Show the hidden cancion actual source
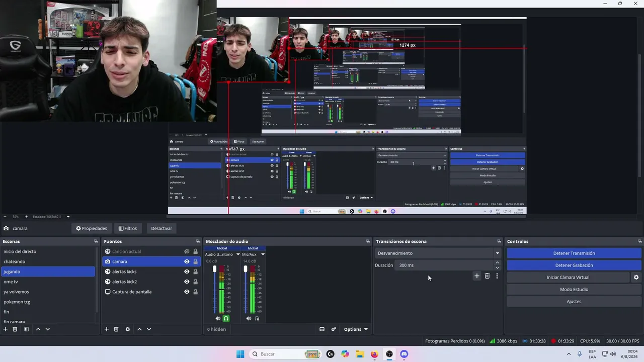The width and height of the screenshot is (644, 362). point(187,251)
